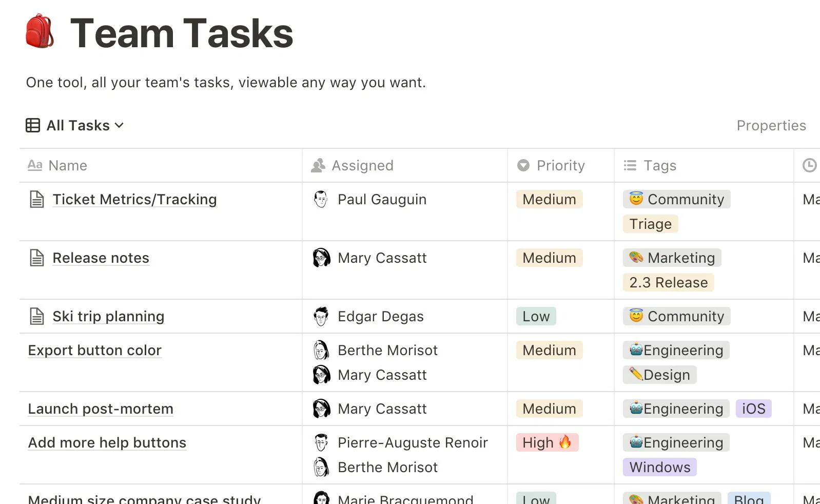Select the purple iOS tag

click(x=753, y=409)
